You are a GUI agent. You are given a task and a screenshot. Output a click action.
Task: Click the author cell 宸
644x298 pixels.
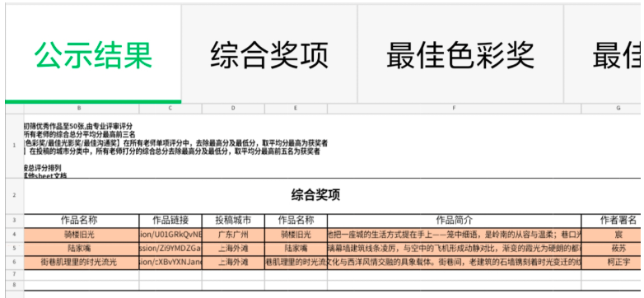[x=612, y=235]
